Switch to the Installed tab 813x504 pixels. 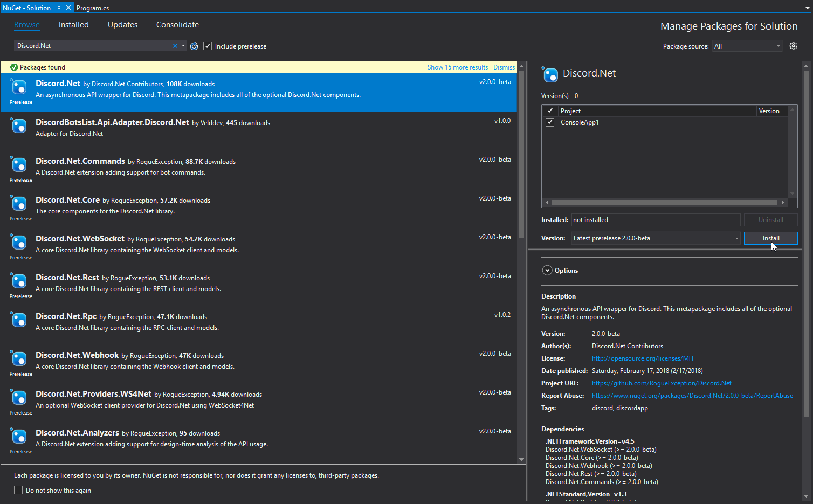[73, 25]
